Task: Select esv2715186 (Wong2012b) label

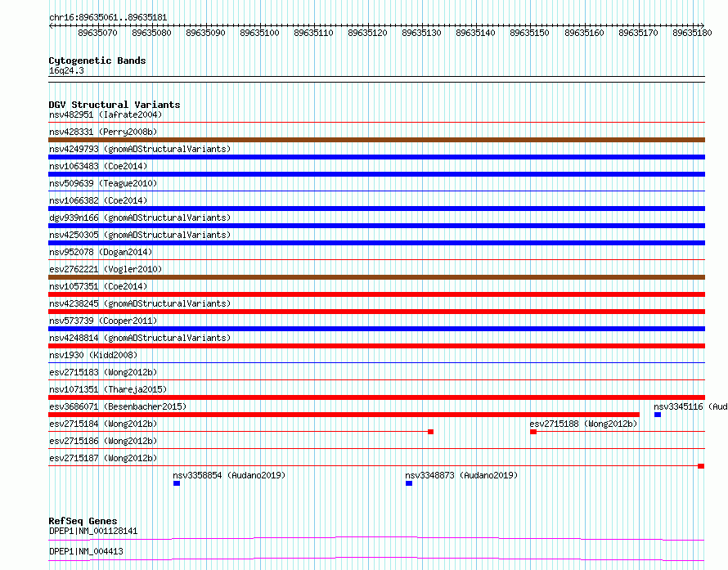Action: (x=103, y=441)
